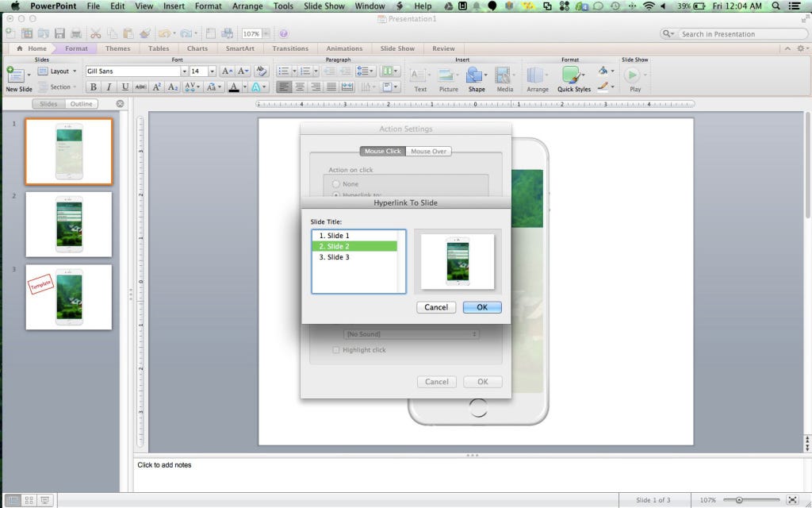Viewport: 812px width, 508px height.
Task: Open the purple Help question icon
Action: click(x=283, y=33)
